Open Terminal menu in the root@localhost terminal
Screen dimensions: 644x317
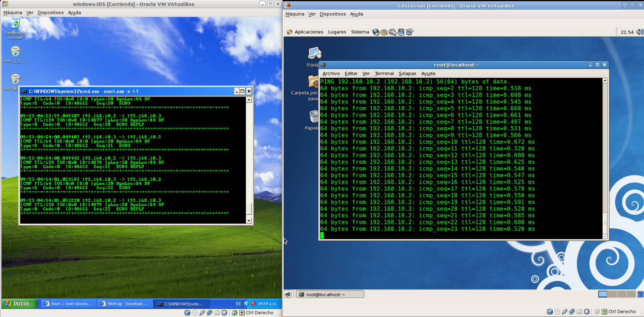384,74
